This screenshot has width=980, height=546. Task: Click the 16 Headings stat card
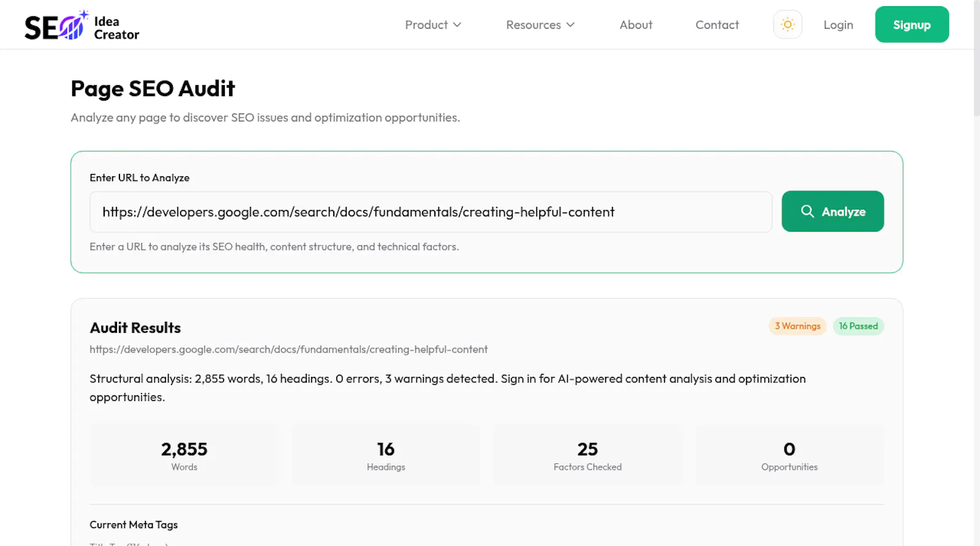(x=386, y=455)
